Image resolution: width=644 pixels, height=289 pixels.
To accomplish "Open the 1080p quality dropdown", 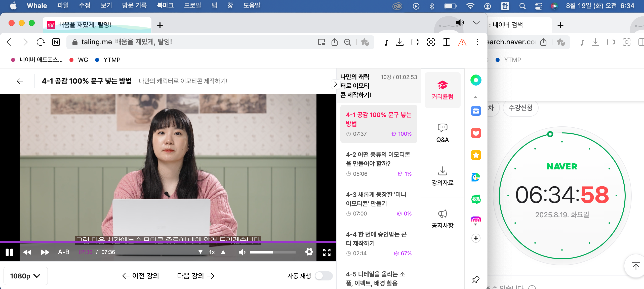I will tap(25, 276).
